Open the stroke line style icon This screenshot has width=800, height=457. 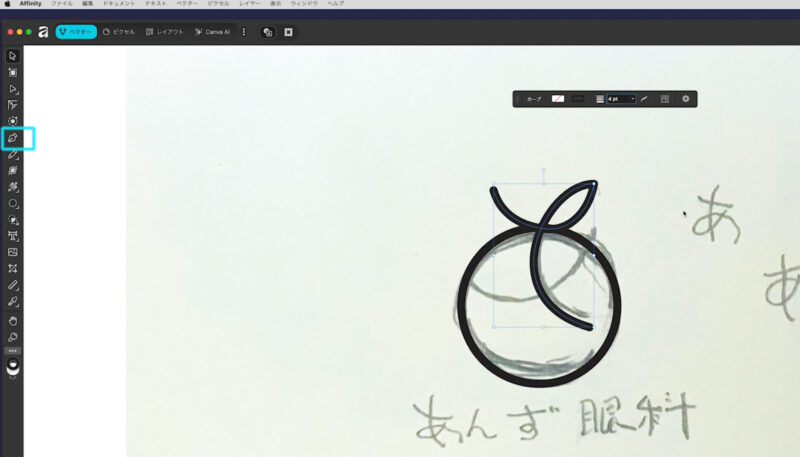point(600,99)
